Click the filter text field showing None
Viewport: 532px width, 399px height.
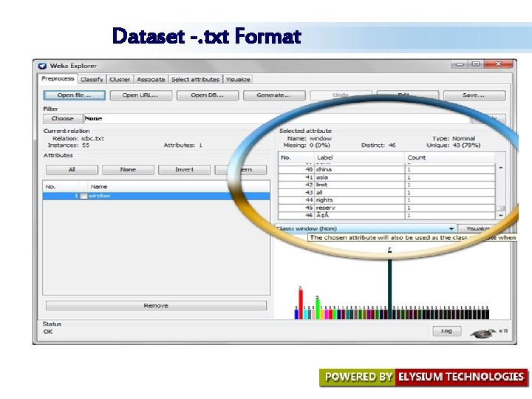277,118
